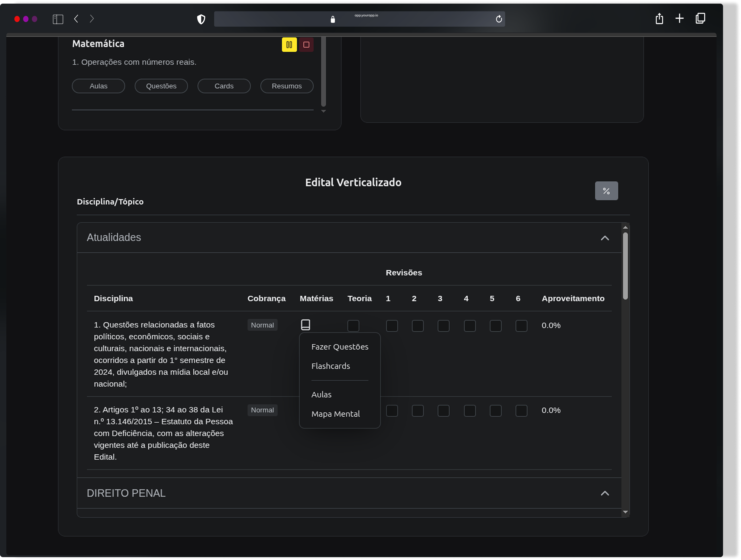Check revision 5 box for topic 2

(x=495, y=410)
